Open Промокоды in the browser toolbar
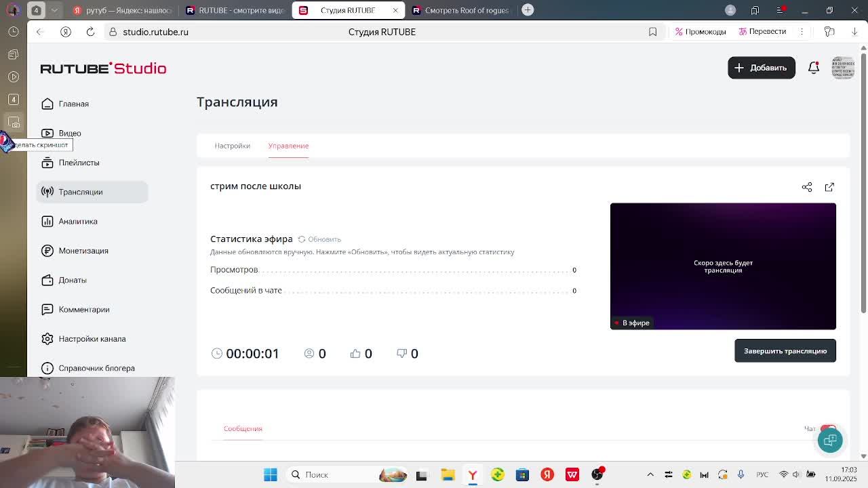The image size is (868, 488). (x=701, y=32)
